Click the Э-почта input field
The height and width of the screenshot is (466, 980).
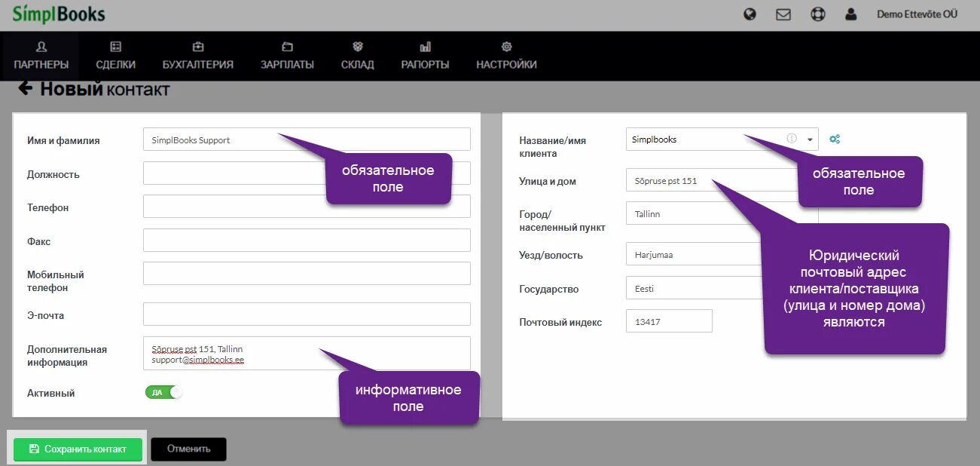point(307,314)
